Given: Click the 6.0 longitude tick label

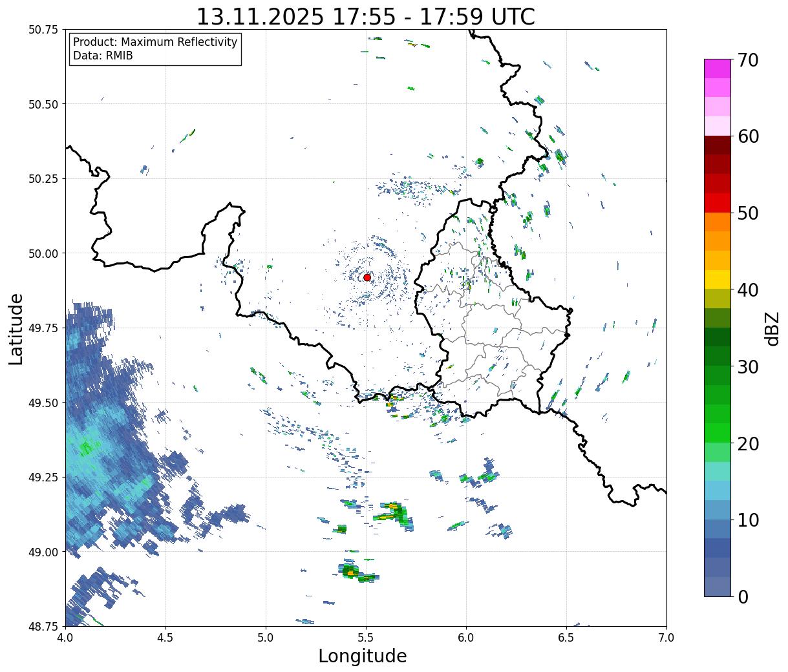Looking at the screenshot, I should [466, 637].
